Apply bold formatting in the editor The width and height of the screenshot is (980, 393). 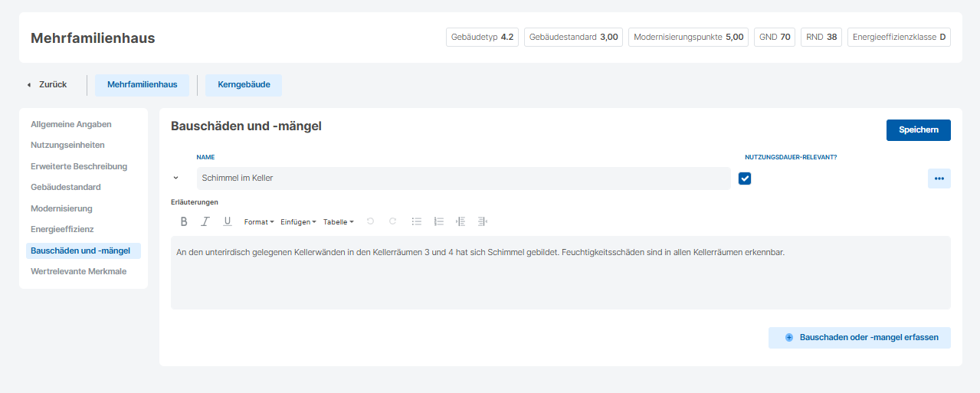(184, 221)
